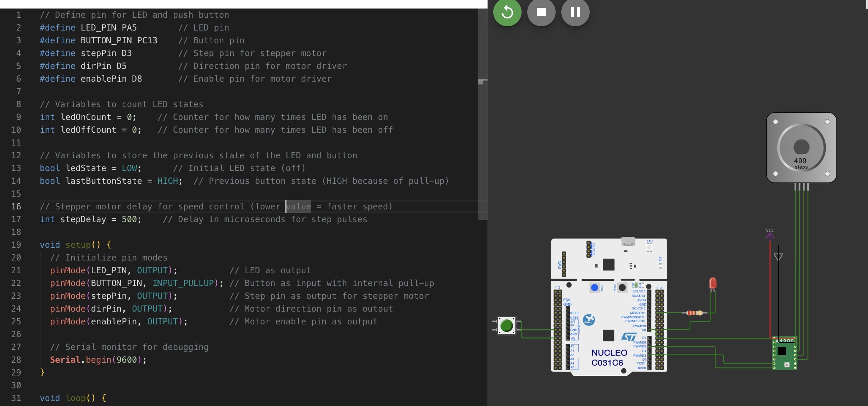Image resolution: width=868 pixels, height=406 pixels.
Task: Click the NUCLEO C031C6 board label
Action: 609,358
